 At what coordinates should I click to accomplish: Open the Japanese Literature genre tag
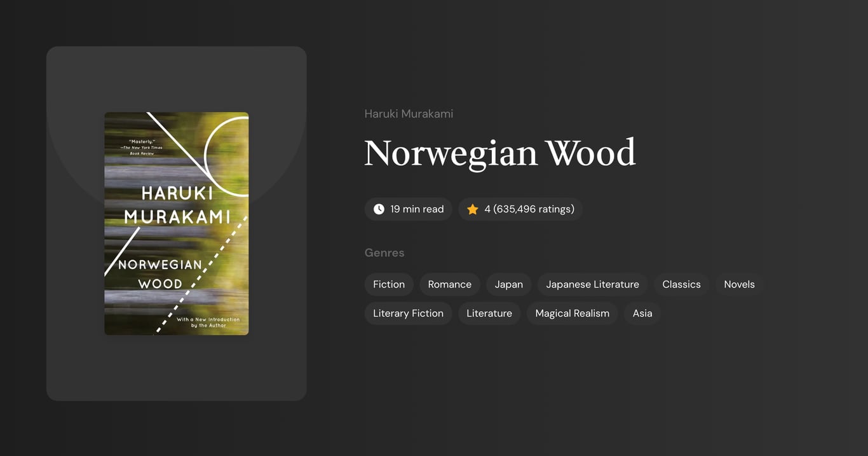tap(593, 284)
